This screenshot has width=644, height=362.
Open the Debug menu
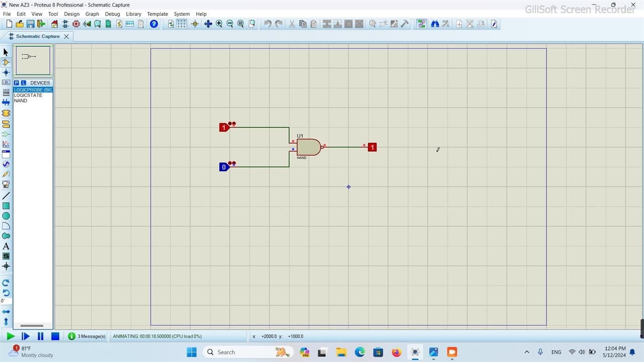(112, 14)
